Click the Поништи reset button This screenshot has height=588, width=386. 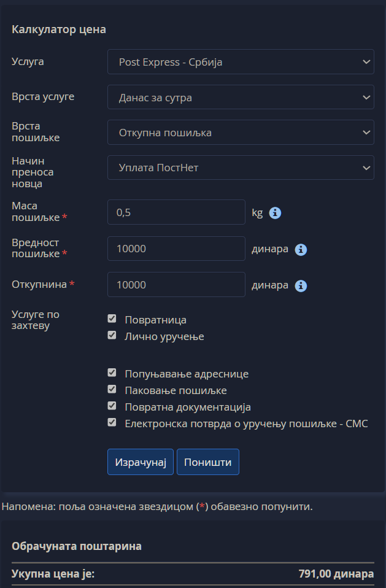pyautogui.click(x=207, y=462)
